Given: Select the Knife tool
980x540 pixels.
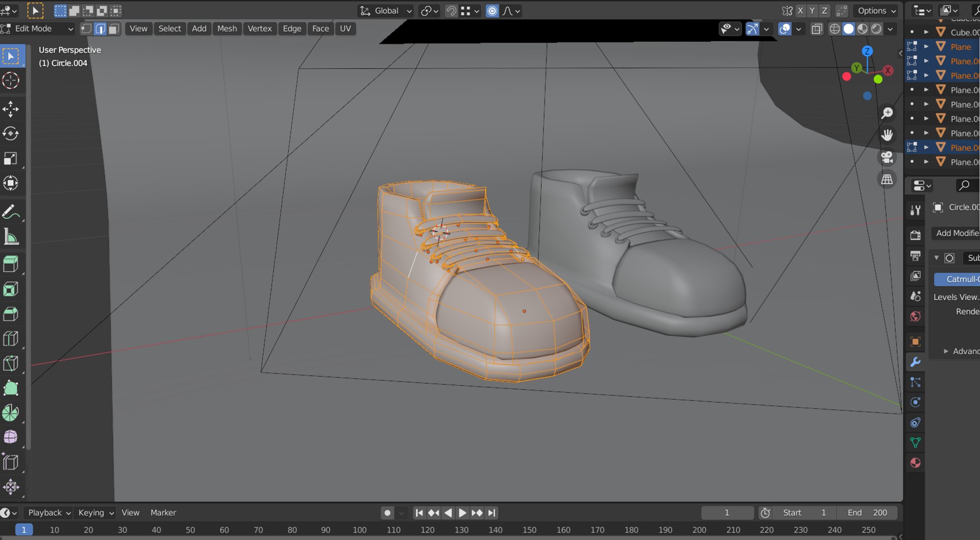Looking at the screenshot, I should (11, 363).
